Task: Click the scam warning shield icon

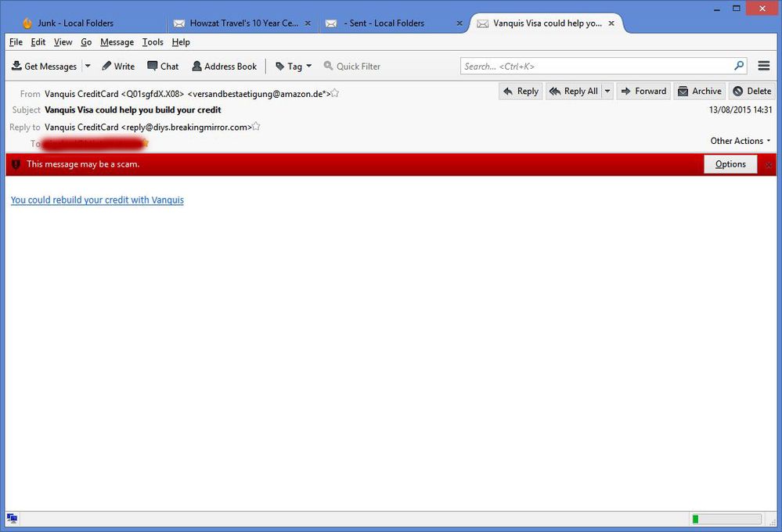Action: pos(16,164)
